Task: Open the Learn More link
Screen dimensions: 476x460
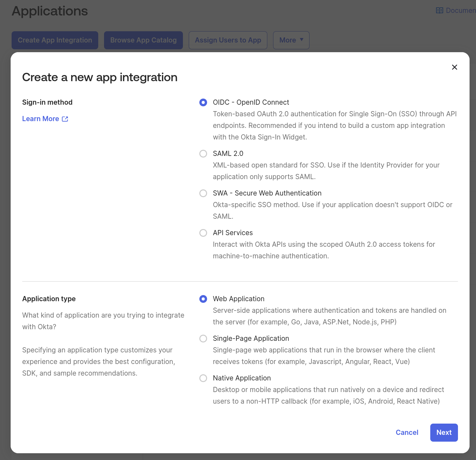Action: 41,119
